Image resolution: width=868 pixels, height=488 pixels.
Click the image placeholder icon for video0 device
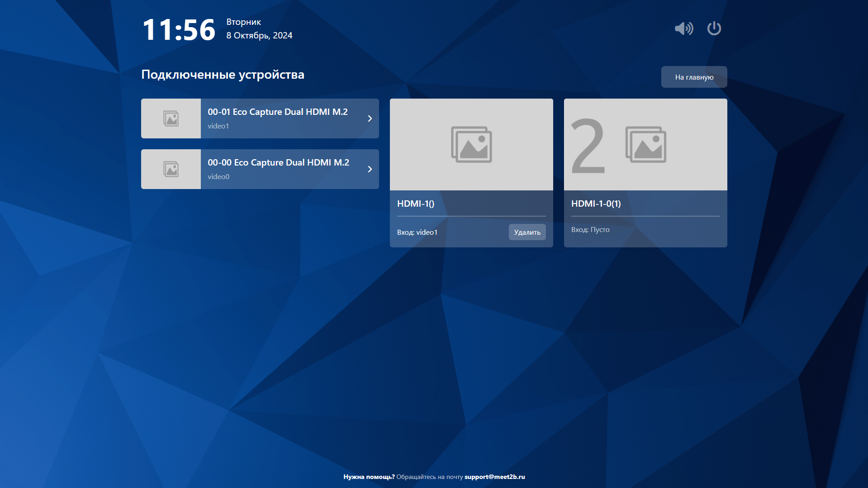[171, 169]
